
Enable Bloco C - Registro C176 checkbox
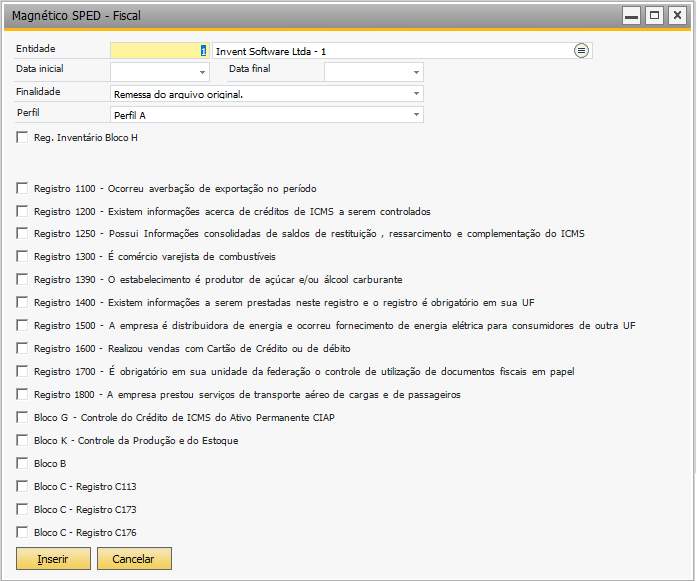[22, 533]
